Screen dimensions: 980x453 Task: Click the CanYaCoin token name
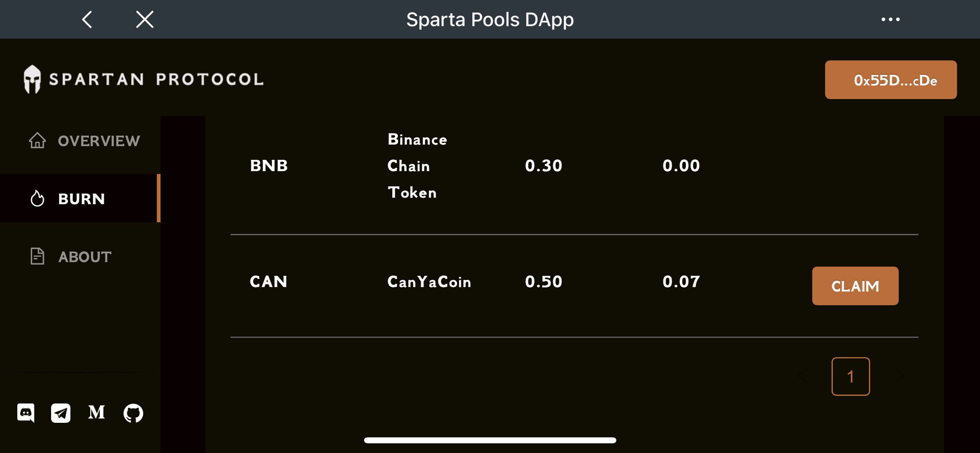click(x=429, y=281)
